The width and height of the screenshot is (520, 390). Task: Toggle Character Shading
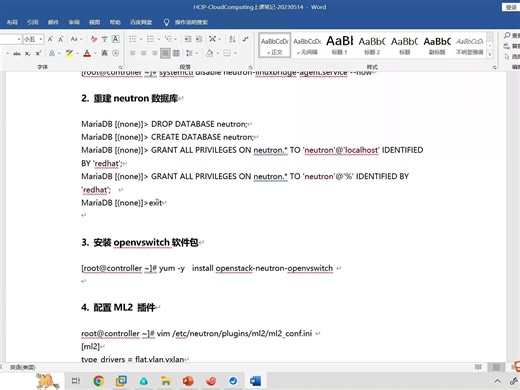pos(104,53)
